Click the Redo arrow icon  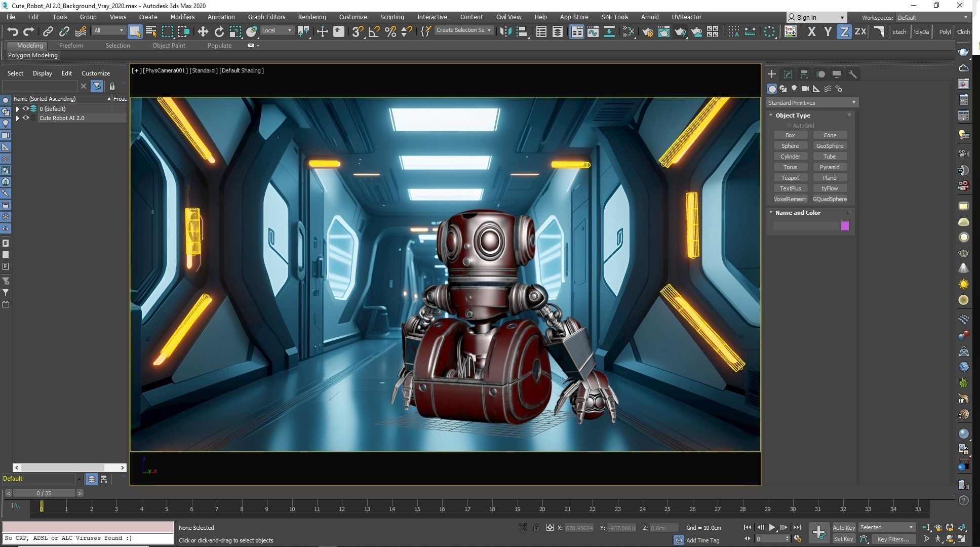[29, 32]
